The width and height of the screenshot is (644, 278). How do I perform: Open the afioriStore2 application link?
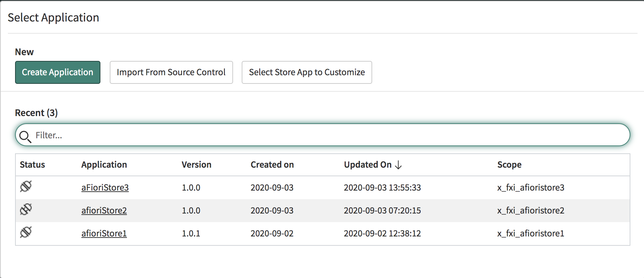pyautogui.click(x=104, y=210)
